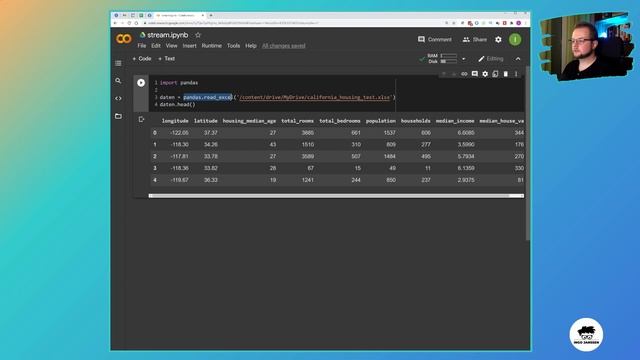Click the 'daten.head()' code line
The height and width of the screenshot is (360, 640).
[x=178, y=104]
